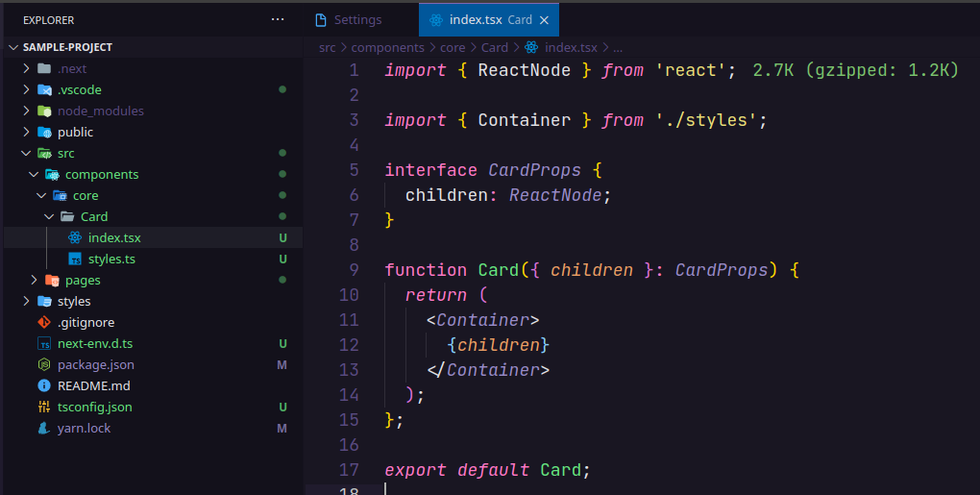This screenshot has height=495, width=980.
Task: Expand the .vscode folder chevron
Action: click(26, 89)
